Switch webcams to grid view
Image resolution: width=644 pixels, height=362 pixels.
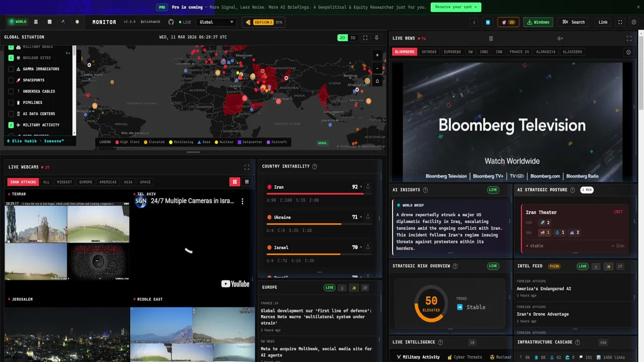pyautogui.click(x=234, y=182)
